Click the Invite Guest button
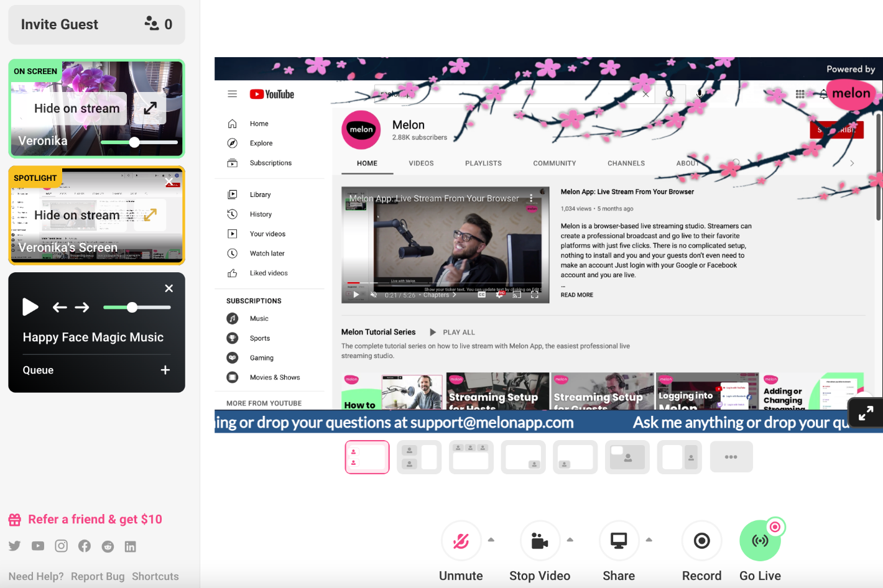Viewport: 883px width, 588px height. tap(96, 24)
